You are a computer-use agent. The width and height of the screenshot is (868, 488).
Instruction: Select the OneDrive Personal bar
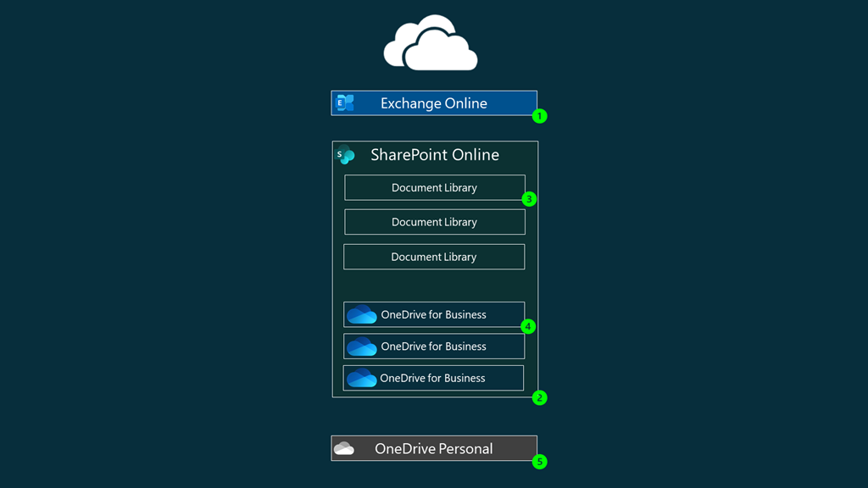434,448
